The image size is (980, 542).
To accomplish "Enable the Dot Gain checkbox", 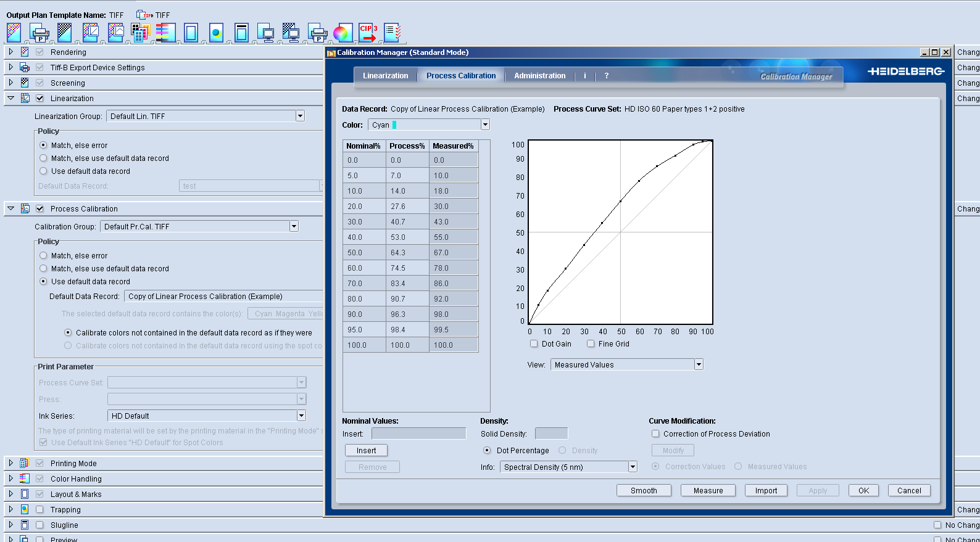I will click(x=534, y=344).
